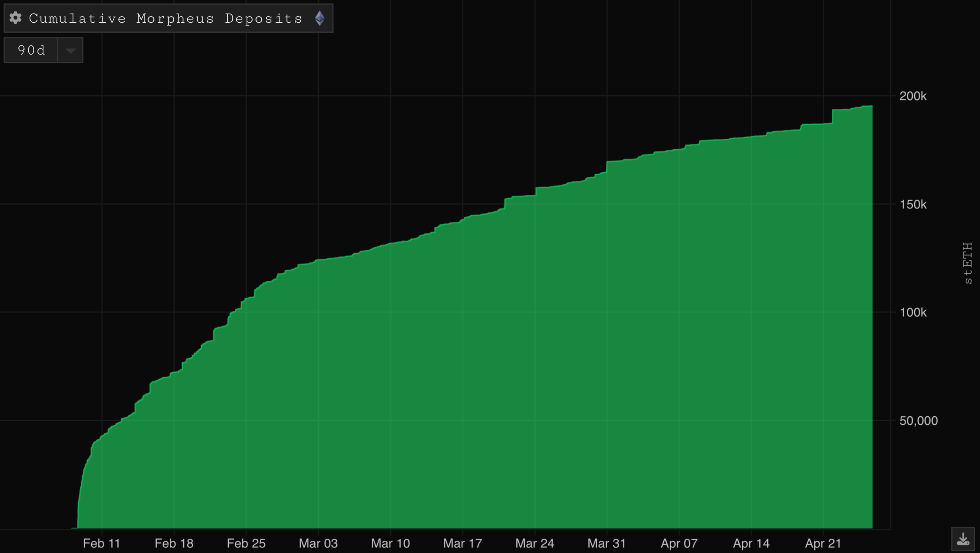Download chart data via download icon
Image resolution: width=980 pixels, height=553 pixels.
point(962,539)
